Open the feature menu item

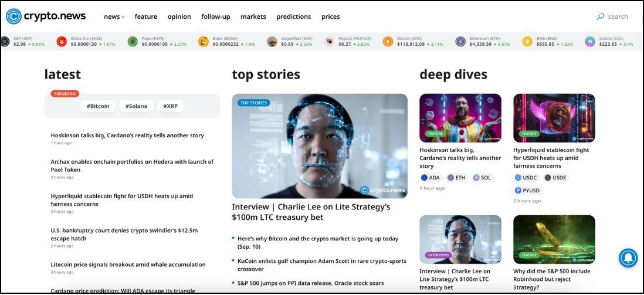(146, 17)
